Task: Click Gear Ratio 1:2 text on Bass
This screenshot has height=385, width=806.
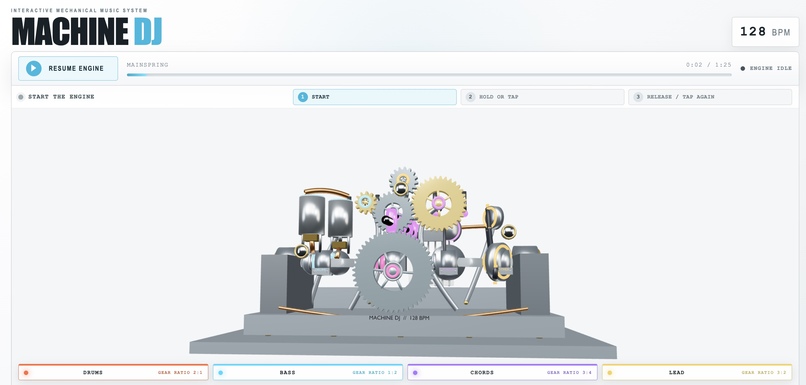Action: tap(375, 373)
